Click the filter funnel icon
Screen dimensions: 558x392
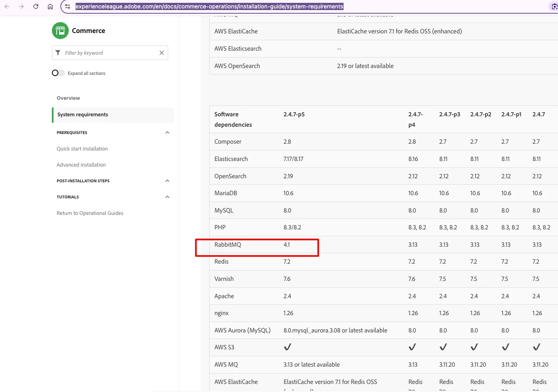[58, 53]
